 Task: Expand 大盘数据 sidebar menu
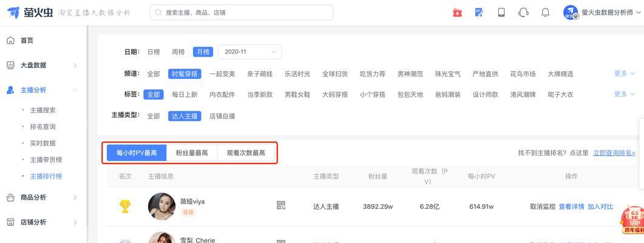(x=75, y=65)
